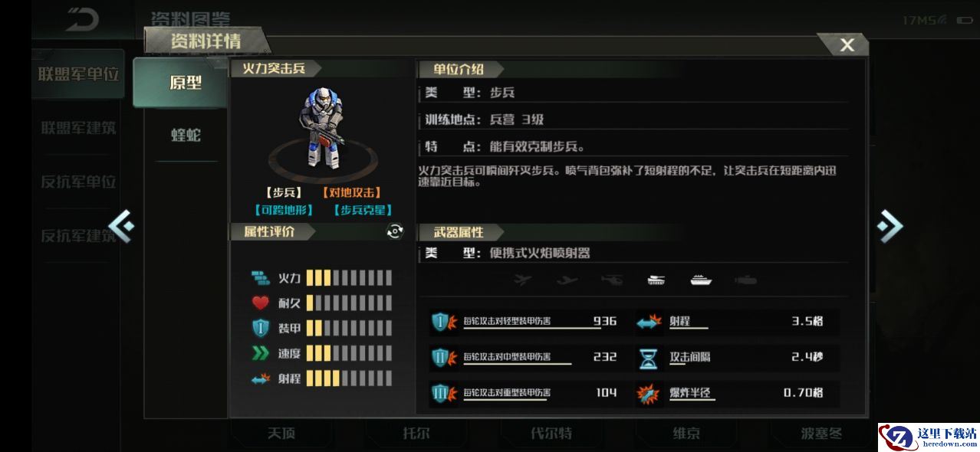Click the attack interval hourglass icon
The width and height of the screenshot is (980, 452).
click(649, 358)
